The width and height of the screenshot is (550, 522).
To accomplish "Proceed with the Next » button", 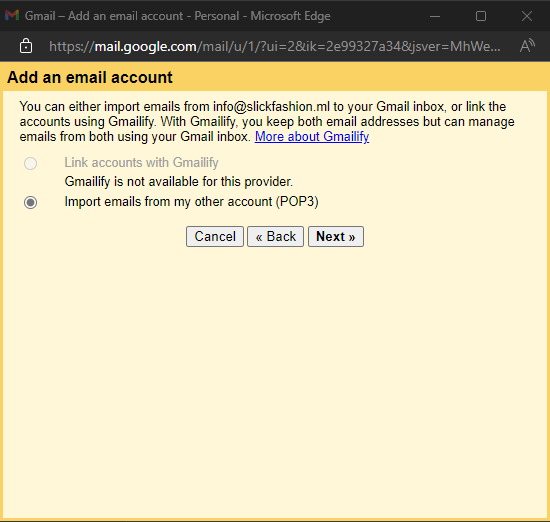I will coord(336,236).
